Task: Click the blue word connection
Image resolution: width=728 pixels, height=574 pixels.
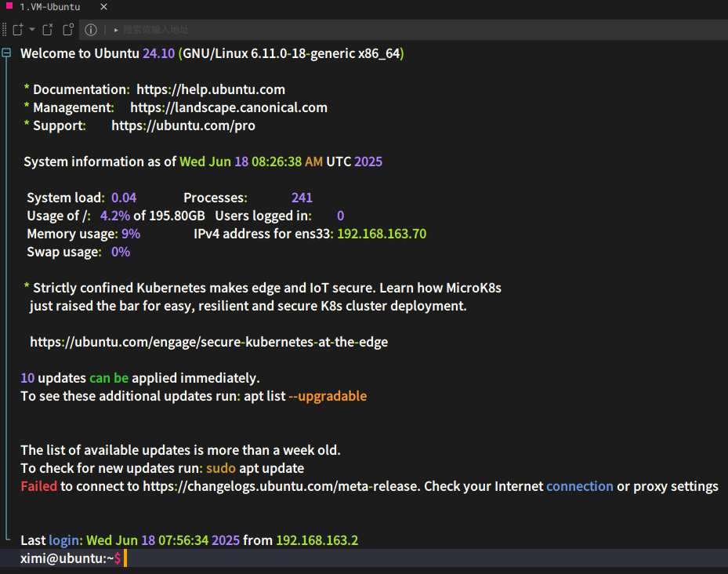Action: pos(580,486)
